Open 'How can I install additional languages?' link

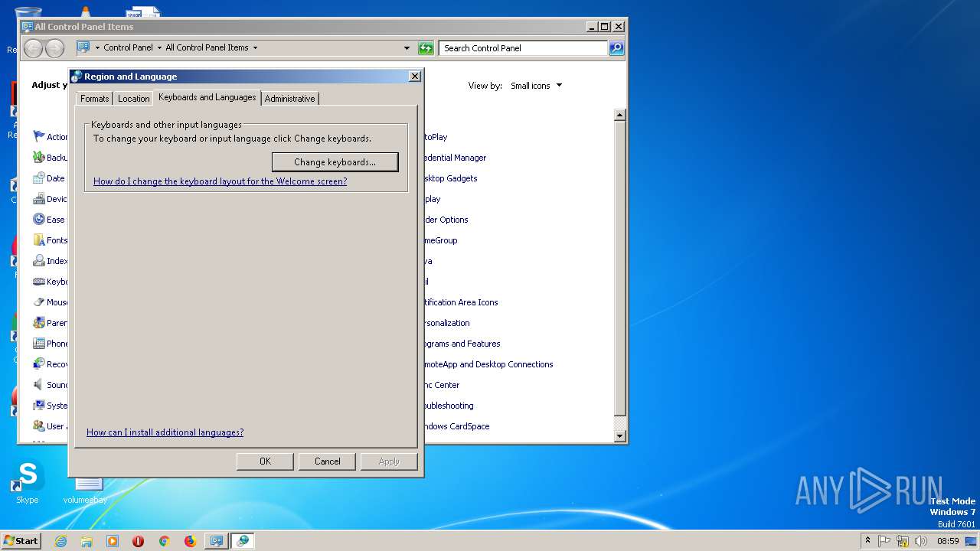[x=165, y=432]
